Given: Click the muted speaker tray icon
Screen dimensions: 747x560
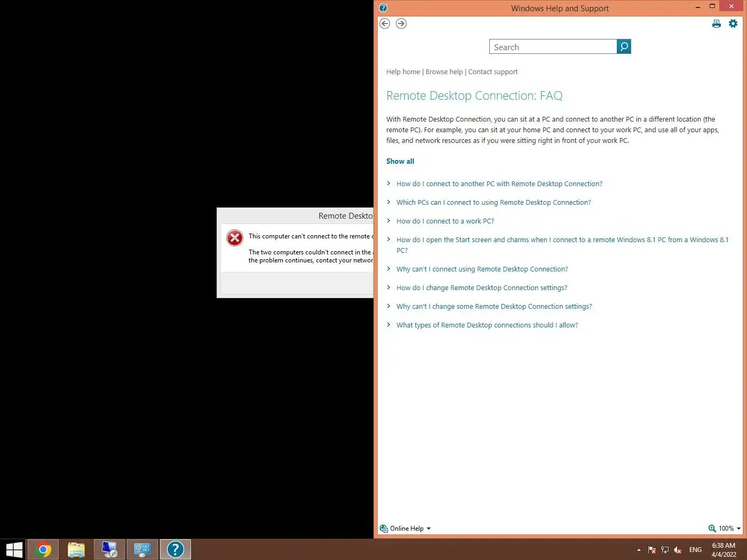Looking at the screenshot, I should tap(678, 550).
